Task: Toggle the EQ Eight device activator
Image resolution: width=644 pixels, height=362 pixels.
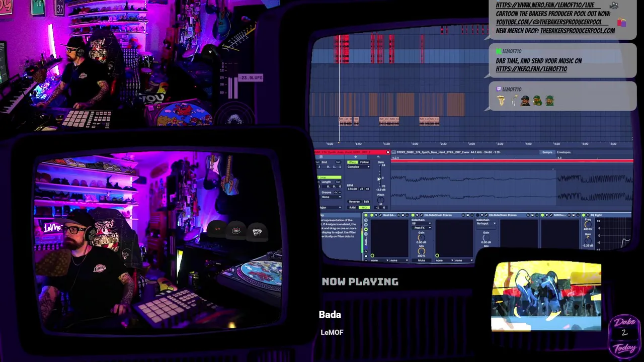Action: [584, 215]
